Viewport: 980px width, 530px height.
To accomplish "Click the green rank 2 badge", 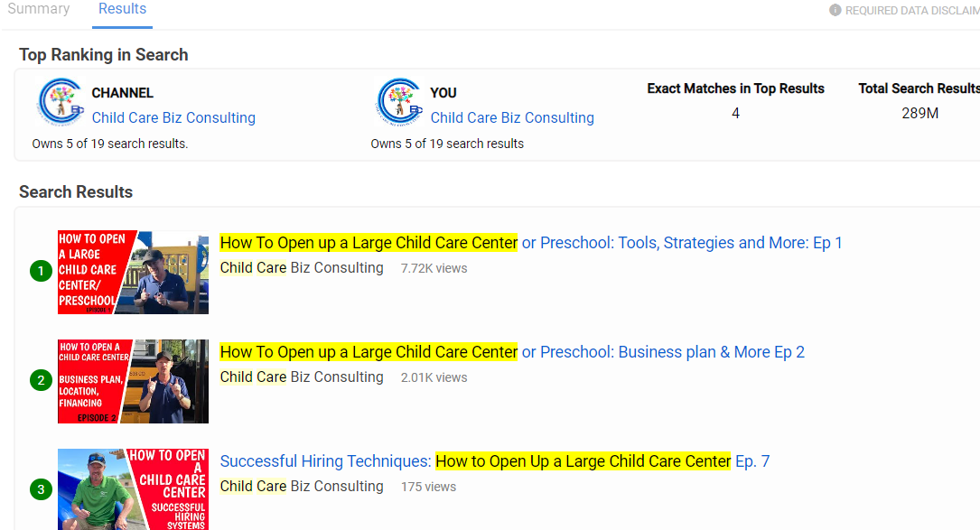I will 41,380.
